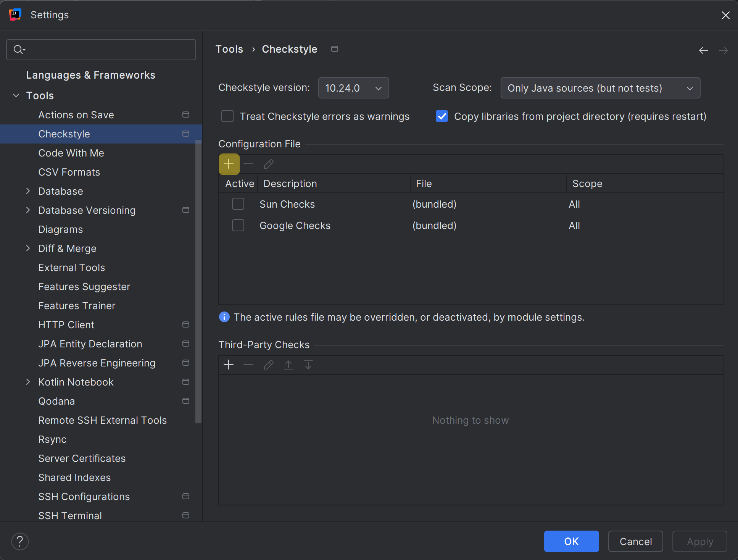
Task: Click project icon beside Qodana
Action: coord(186,401)
